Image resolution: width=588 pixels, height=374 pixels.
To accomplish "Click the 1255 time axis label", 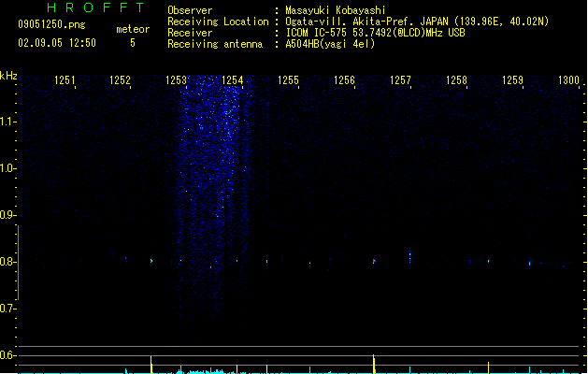I will click(x=288, y=79).
